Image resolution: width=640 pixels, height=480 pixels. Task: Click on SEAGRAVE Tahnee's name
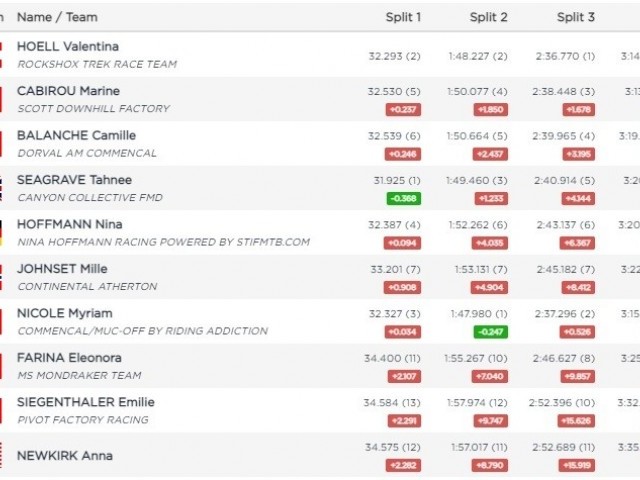75,180
